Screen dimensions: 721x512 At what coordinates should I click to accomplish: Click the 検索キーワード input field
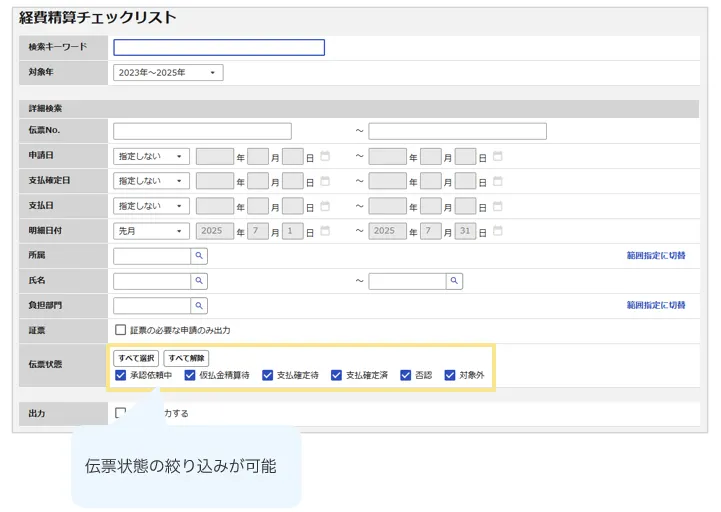click(x=219, y=47)
